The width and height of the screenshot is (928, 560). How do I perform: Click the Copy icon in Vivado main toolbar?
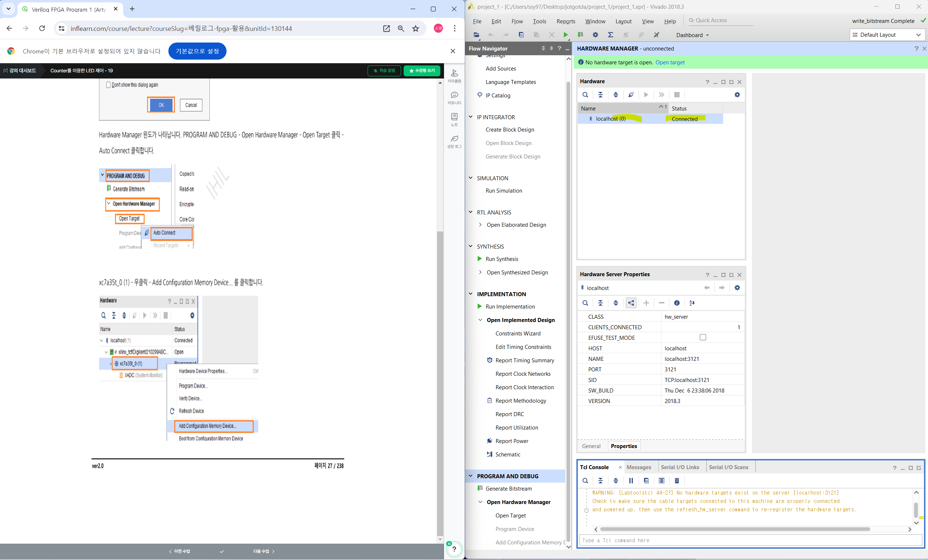point(521,35)
